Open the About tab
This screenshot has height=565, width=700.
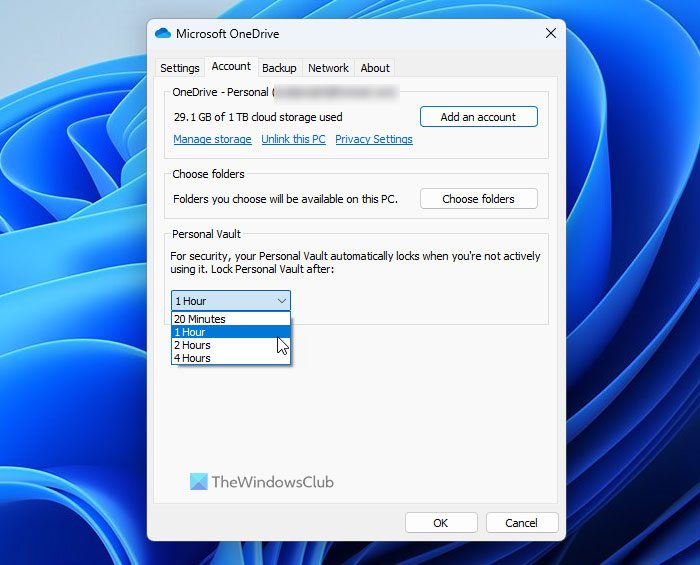coord(375,68)
